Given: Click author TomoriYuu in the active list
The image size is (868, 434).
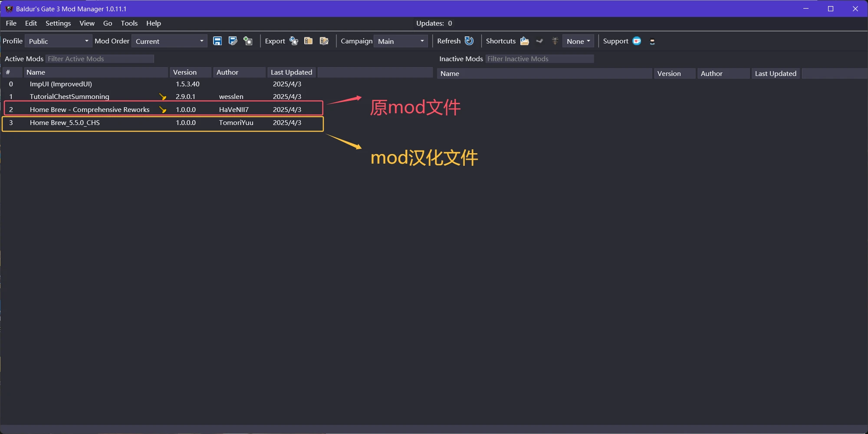Looking at the screenshot, I should point(236,123).
